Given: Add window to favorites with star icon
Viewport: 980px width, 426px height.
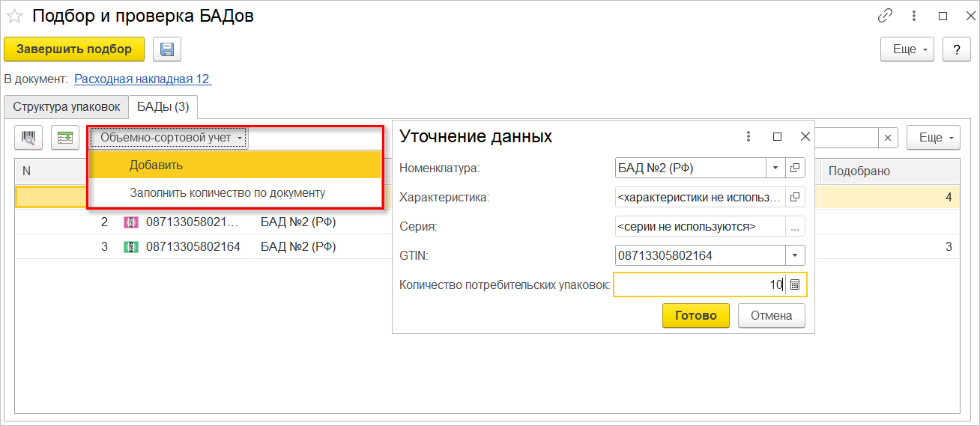Looking at the screenshot, I should 14,16.
